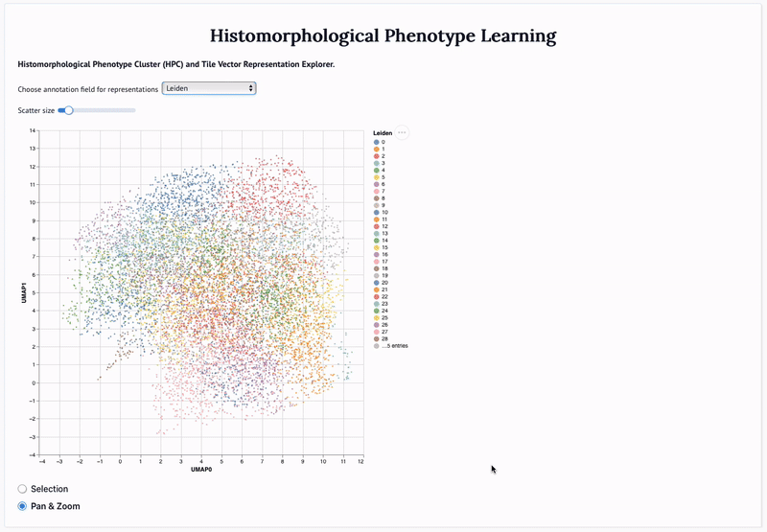This screenshot has height=532, width=767.
Task: Click legend marker for Leiden cluster 1
Action: click(x=376, y=150)
